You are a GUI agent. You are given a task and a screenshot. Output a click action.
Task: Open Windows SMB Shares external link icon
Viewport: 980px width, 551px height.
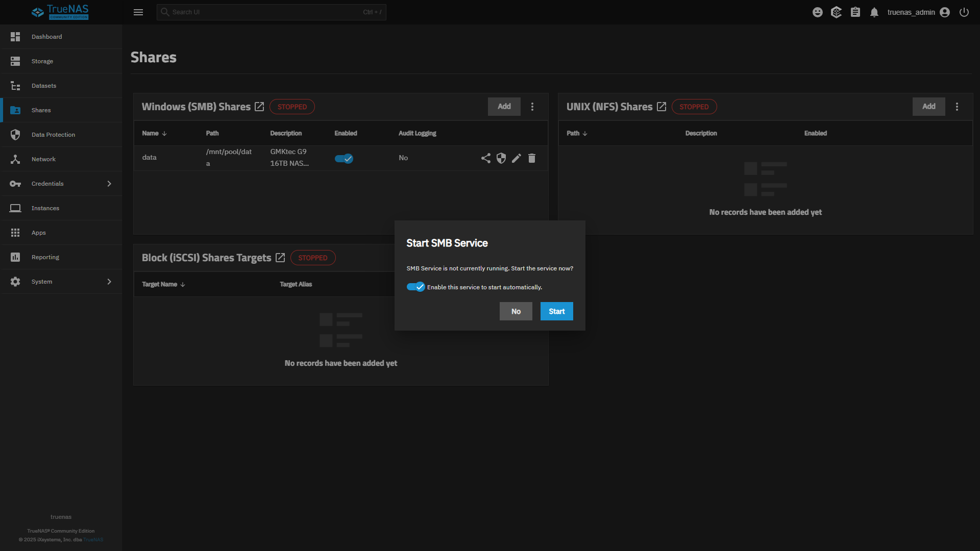259,107
